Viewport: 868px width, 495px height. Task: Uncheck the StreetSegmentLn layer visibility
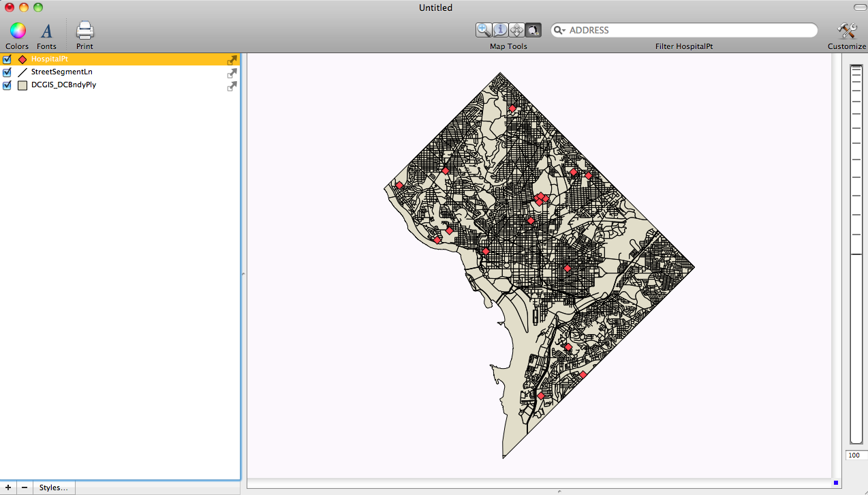7,72
